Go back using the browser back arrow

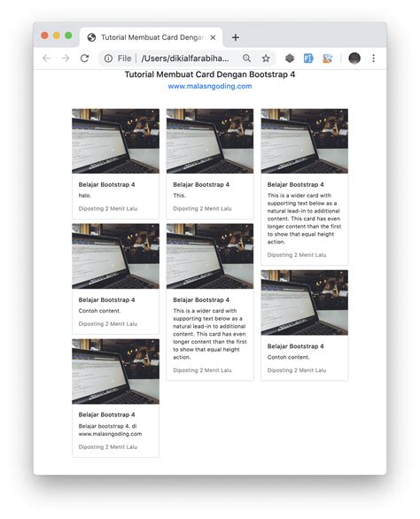click(47, 58)
